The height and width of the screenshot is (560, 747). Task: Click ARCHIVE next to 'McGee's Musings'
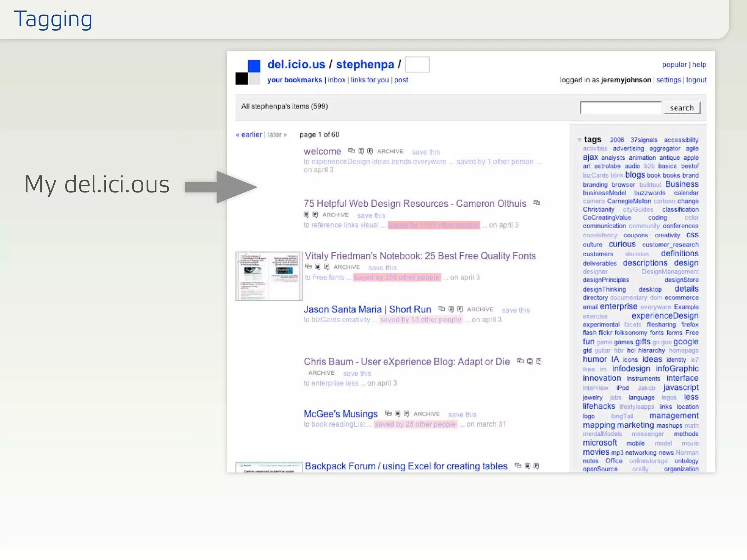(x=427, y=414)
